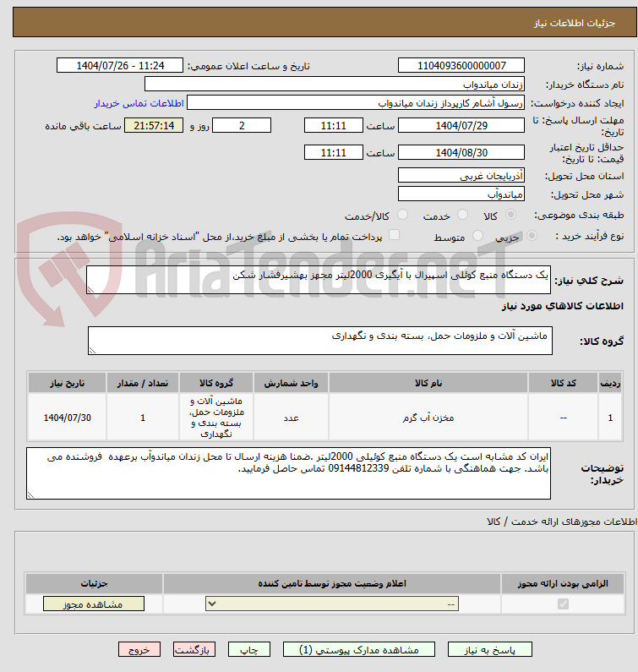Click the جزئیات اطلاعات نیاز page title
638x672 pixels.
point(574,23)
